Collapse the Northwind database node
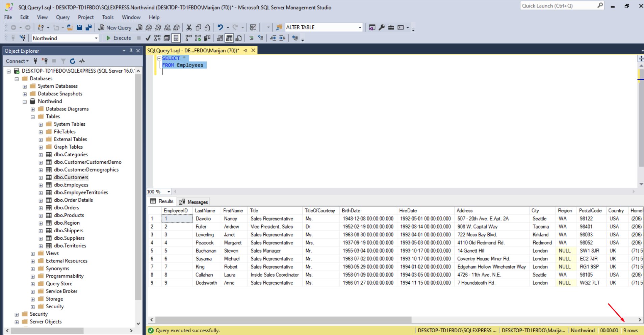Viewport: 644px width, 335px height. (x=25, y=102)
